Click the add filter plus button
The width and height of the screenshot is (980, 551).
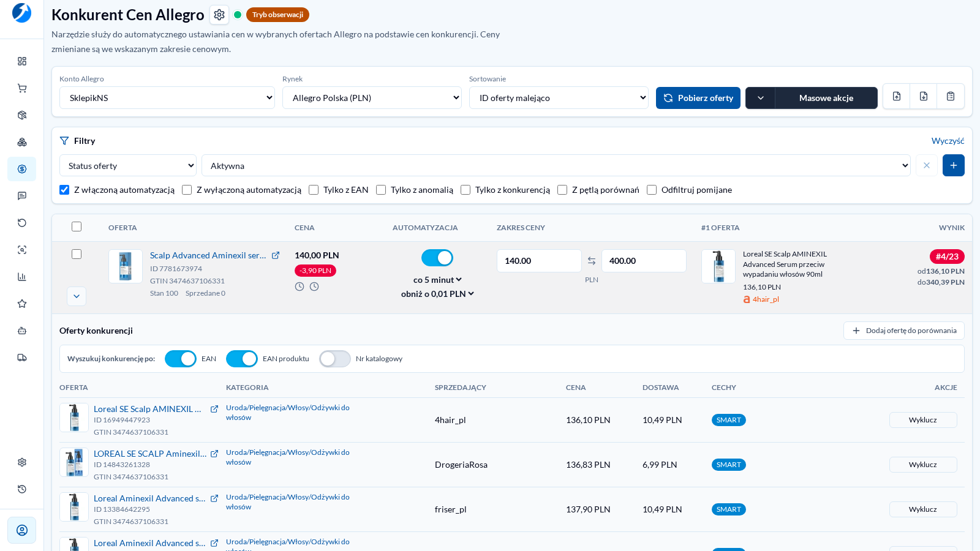954,165
